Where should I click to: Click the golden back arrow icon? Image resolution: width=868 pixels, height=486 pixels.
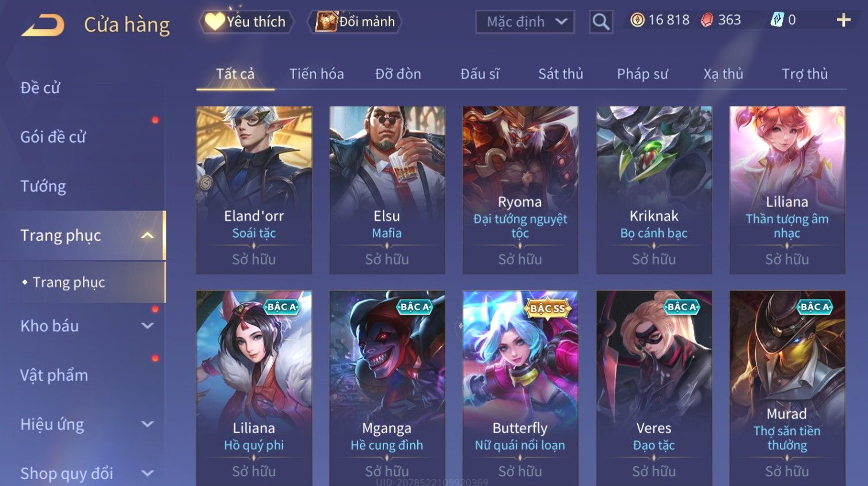(x=43, y=25)
